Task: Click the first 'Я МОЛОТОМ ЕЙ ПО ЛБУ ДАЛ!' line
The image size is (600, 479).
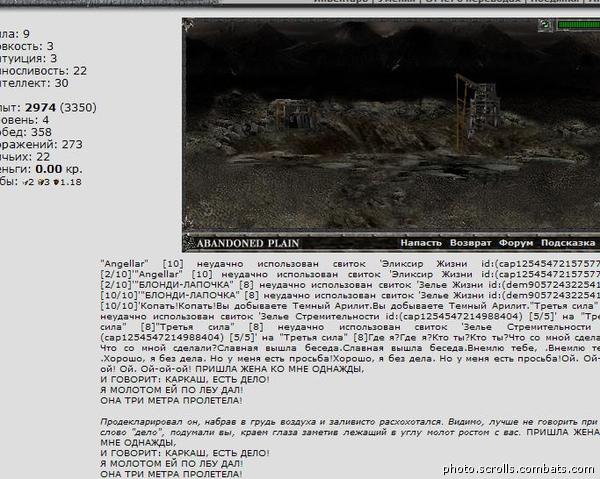Action: [171, 390]
